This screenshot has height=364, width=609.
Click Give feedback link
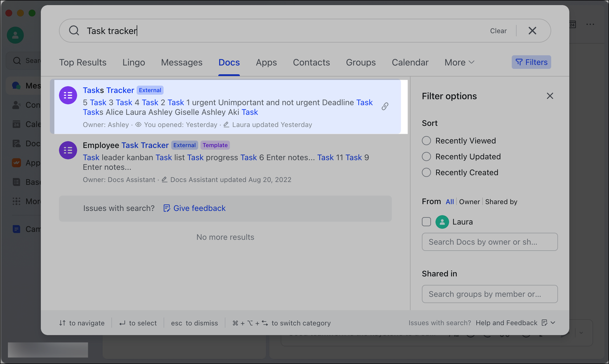coord(195,208)
